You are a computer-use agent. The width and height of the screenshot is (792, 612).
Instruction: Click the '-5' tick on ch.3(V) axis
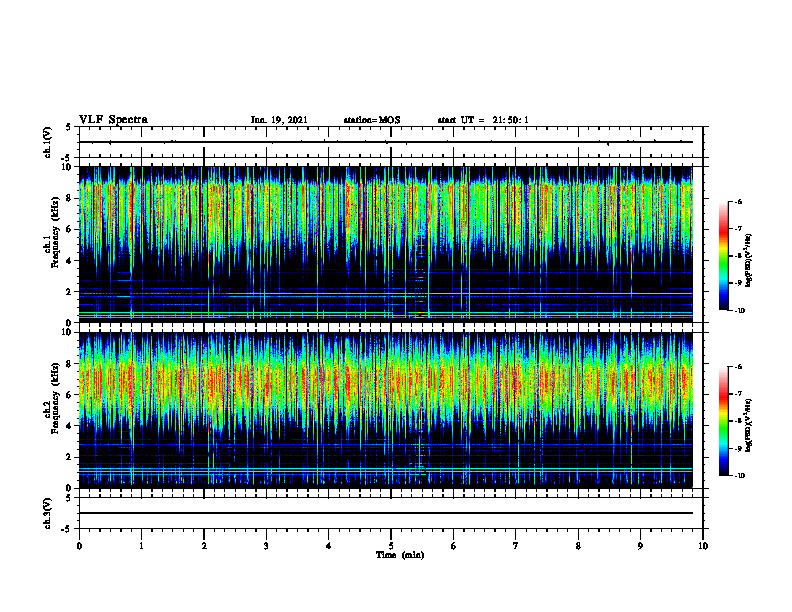68,529
